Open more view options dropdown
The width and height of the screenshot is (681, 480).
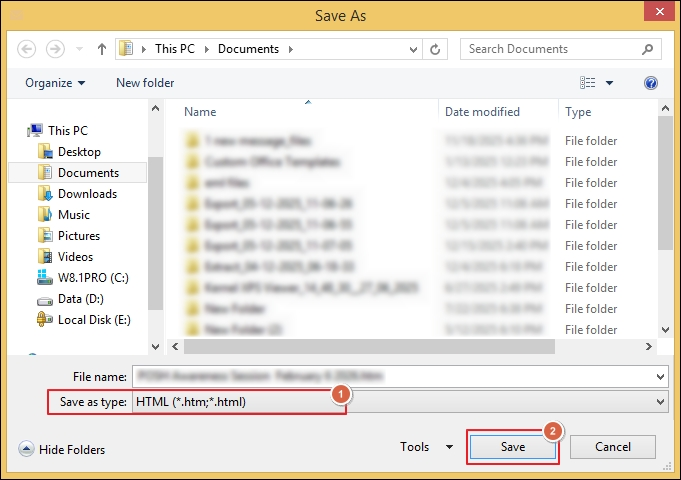(x=609, y=83)
